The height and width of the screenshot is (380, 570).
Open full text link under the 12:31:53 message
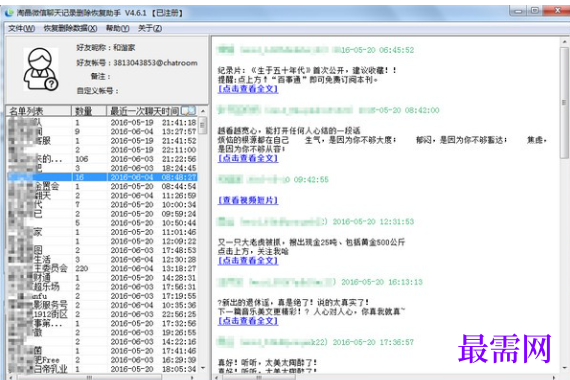pyautogui.click(x=248, y=261)
